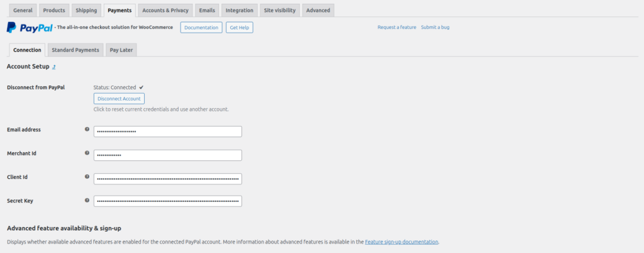Show help tooltip for Secret Key
This screenshot has width=644, height=253.
(x=87, y=200)
